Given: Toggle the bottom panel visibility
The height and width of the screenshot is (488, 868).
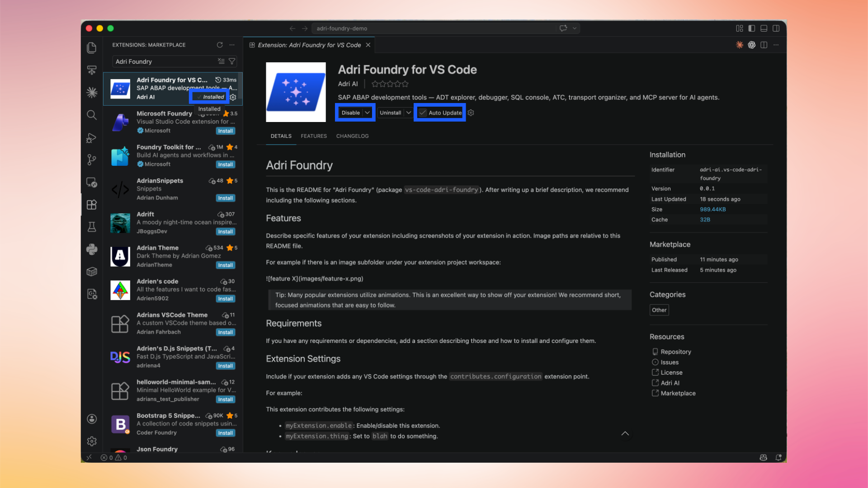Looking at the screenshot, I should 764,28.
